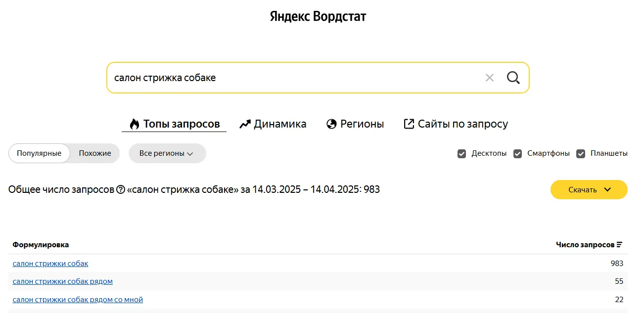Uncheck the Планшеты checkbox
Screen dimensions: 644x313
pyautogui.click(x=581, y=153)
